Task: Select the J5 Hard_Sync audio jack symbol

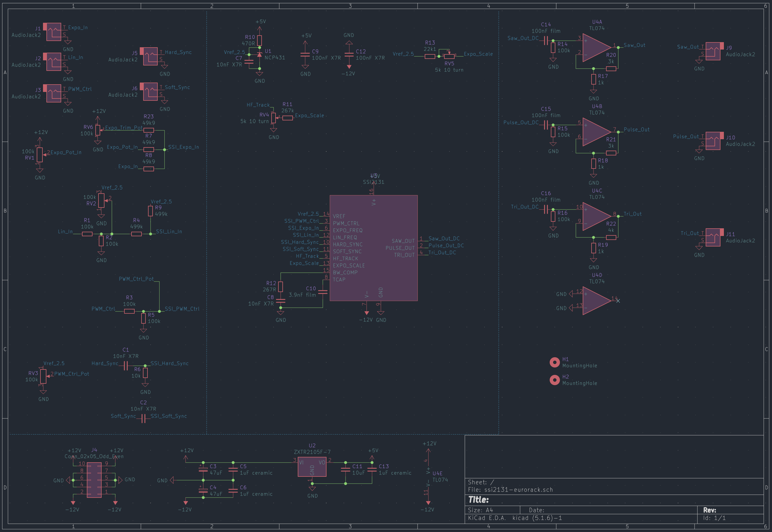Action: point(150,56)
